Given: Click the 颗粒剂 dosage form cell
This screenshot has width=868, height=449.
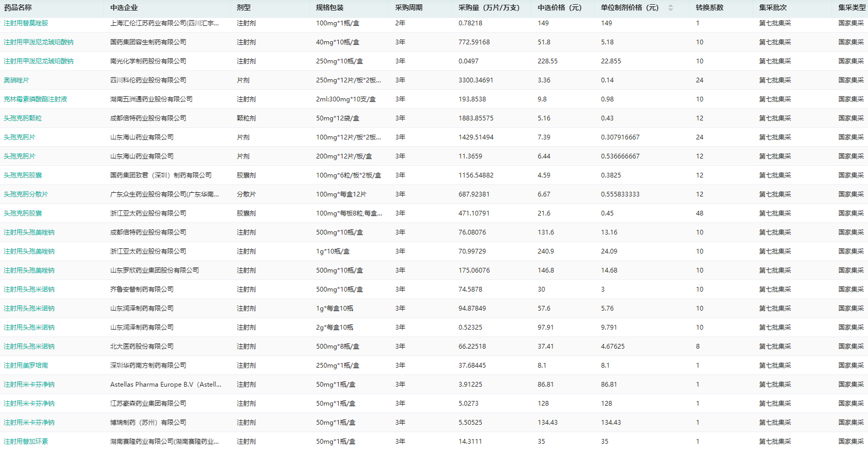Looking at the screenshot, I should click(246, 118).
